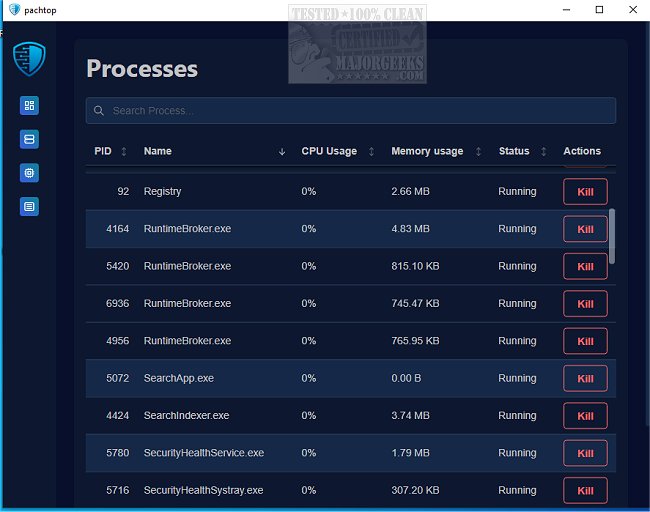Click PID 4164 cell
Image resolution: width=650 pixels, height=512 pixels.
(x=117, y=229)
